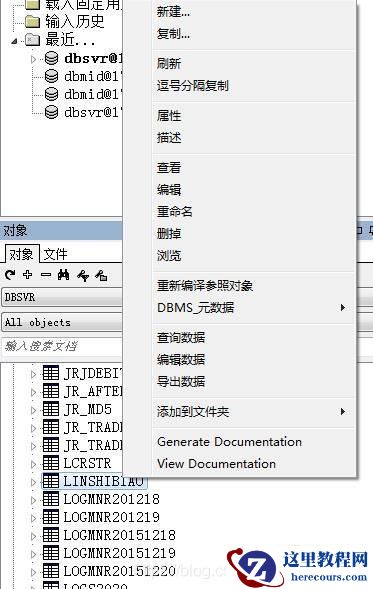The height and width of the screenshot is (589, 373).
Task: Click table icon of JRJDEBIT
Action: 51,373
